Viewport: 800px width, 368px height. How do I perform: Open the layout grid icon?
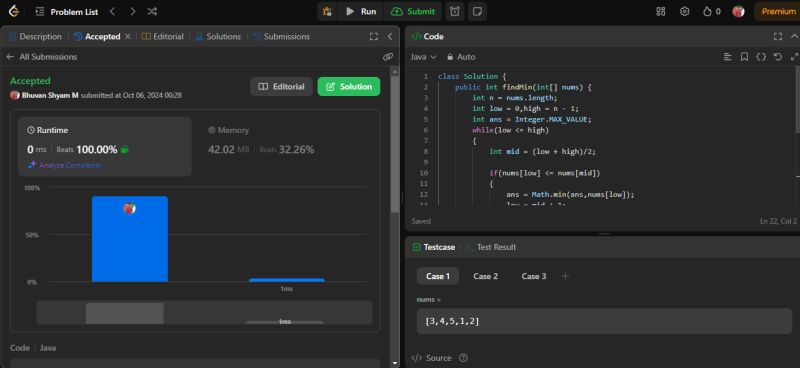point(661,11)
